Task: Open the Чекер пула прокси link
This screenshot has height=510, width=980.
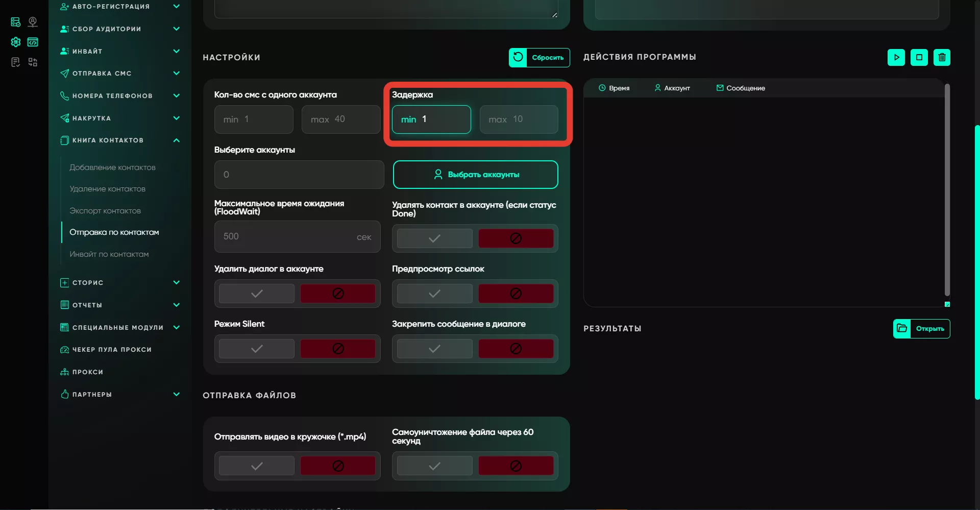Action: tap(112, 350)
